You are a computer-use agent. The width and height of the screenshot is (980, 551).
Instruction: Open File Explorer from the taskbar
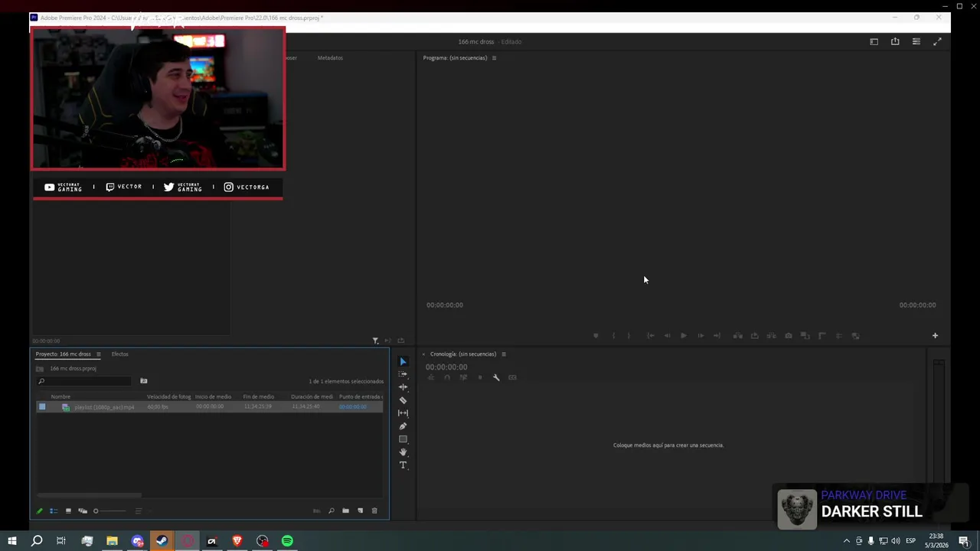coord(112,541)
